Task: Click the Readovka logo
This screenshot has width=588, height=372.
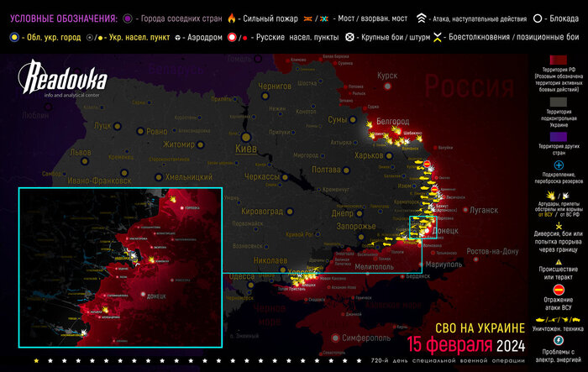Action: [63, 78]
